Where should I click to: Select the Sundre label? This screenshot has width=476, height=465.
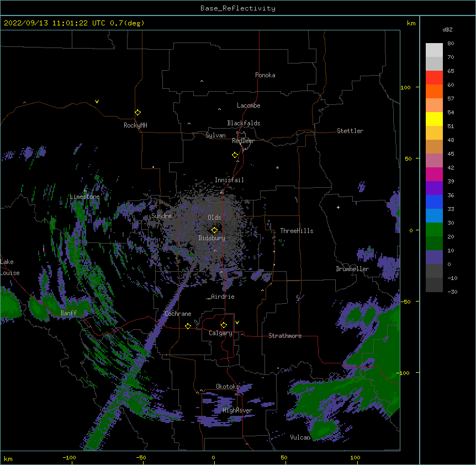pyautogui.click(x=161, y=216)
